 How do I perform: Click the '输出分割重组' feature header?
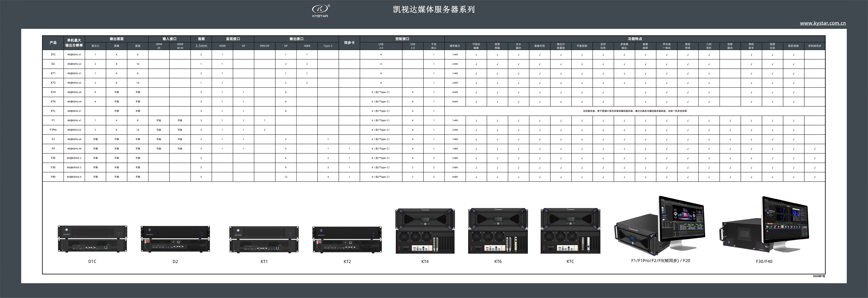coord(561,46)
